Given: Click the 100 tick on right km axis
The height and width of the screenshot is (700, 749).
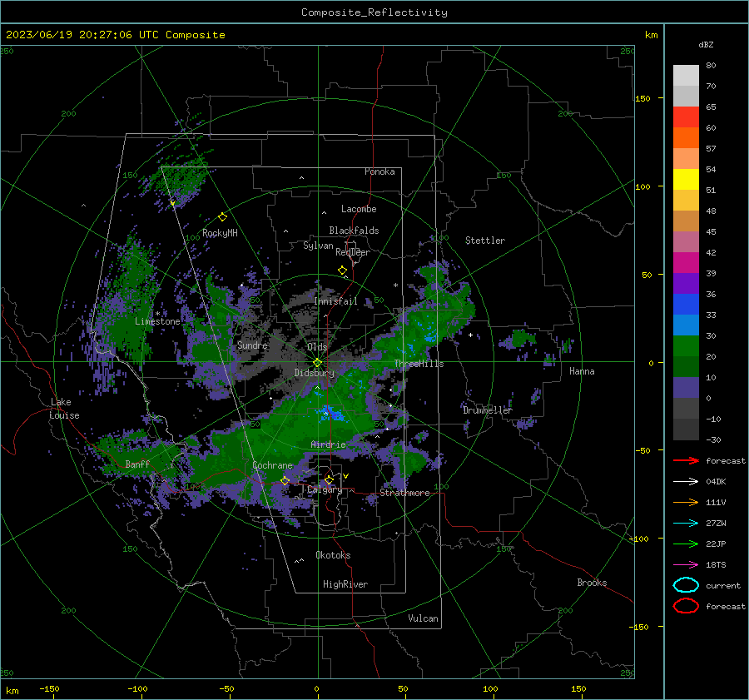Looking at the screenshot, I should click(x=642, y=186).
